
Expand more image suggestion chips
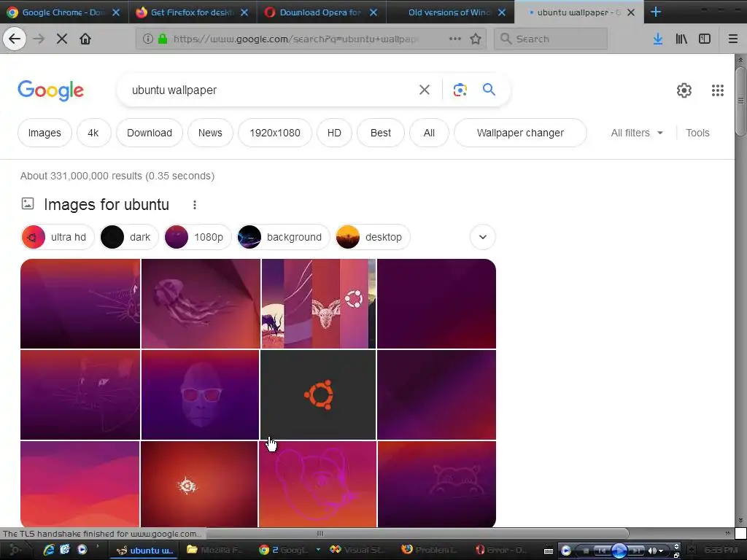pos(483,237)
